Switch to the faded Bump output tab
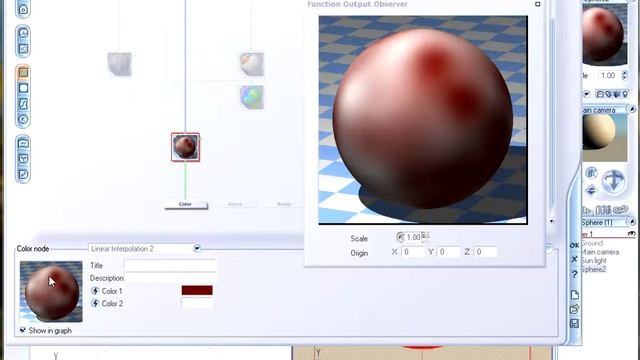 point(284,204)
